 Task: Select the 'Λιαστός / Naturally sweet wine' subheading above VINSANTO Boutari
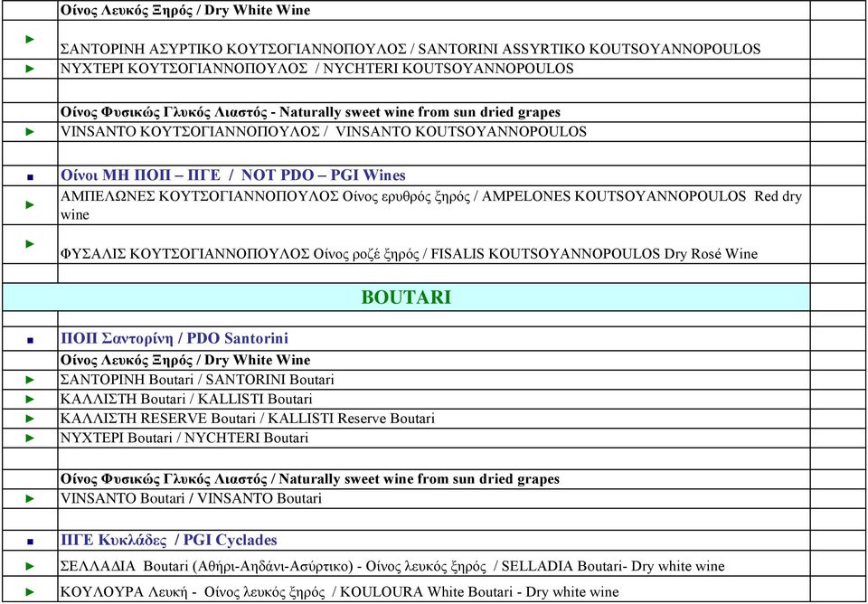coord(310,478)
